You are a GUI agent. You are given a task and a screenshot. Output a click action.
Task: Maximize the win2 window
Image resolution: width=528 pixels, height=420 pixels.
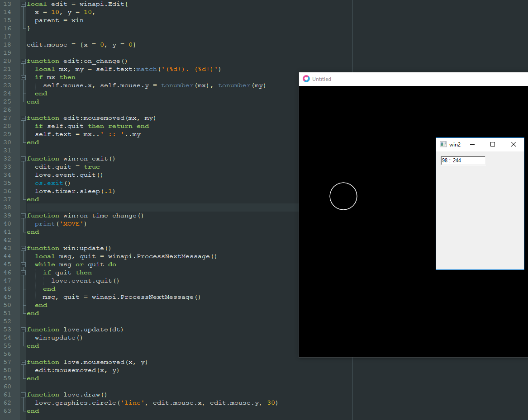[493, 144]
